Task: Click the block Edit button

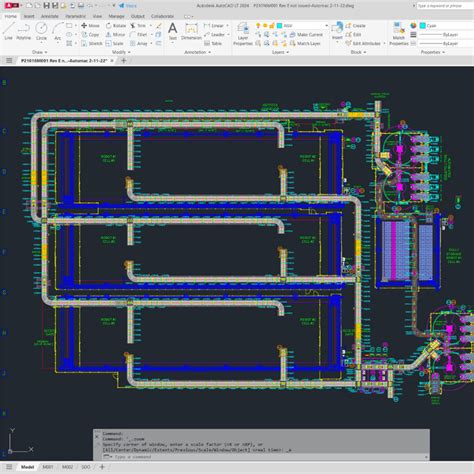Action: tap(353, 35)
